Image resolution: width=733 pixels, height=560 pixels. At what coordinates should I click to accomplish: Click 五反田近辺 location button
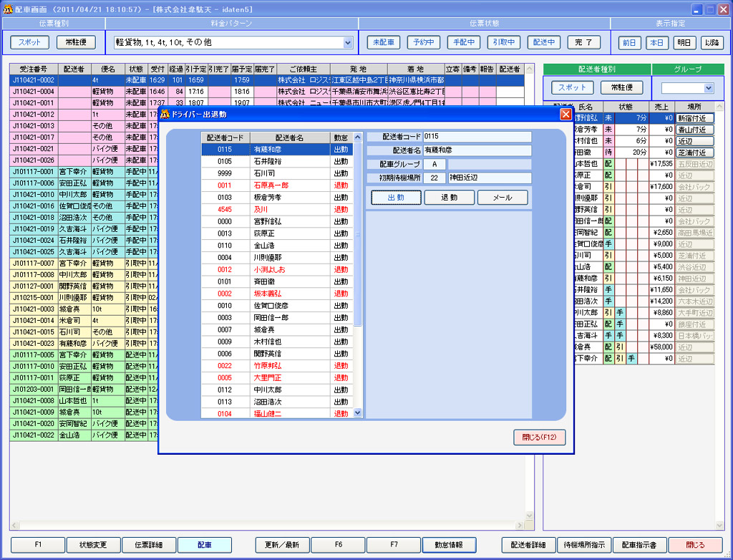[695, 164]
